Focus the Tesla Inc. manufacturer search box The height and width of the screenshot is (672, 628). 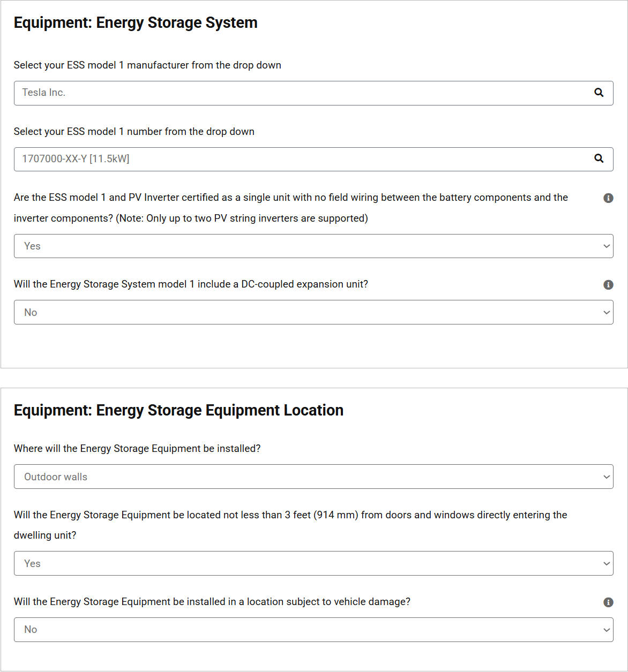pyautogui.click(x=313, y=93)
